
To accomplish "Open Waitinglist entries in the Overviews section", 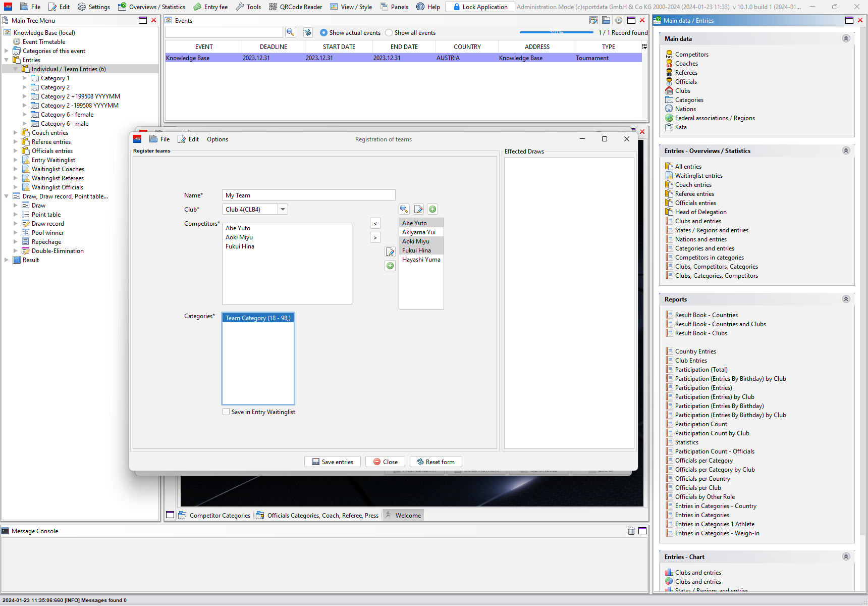I will [x=698, y=176].
